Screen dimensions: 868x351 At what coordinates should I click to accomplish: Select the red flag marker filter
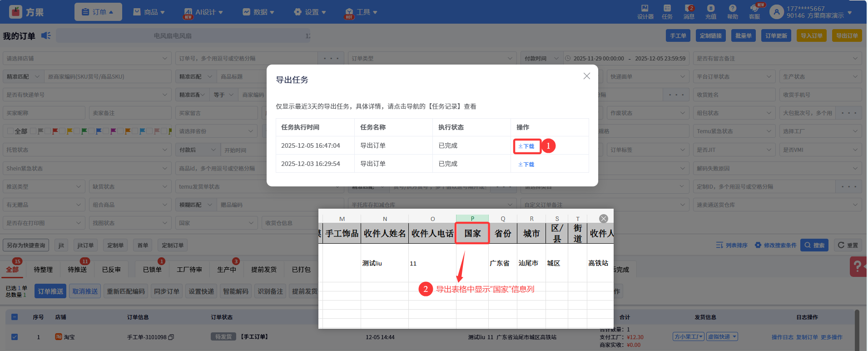55,131
